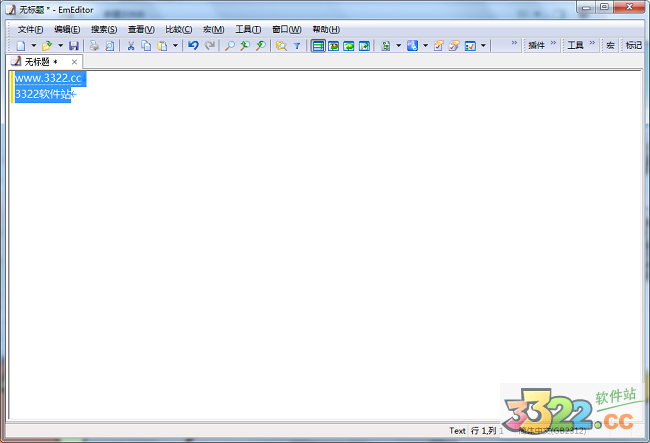Open the 工具(T) menu
The height and width of the screenshot is (443, 650).
pyautogui.click(x=248, y=29)
